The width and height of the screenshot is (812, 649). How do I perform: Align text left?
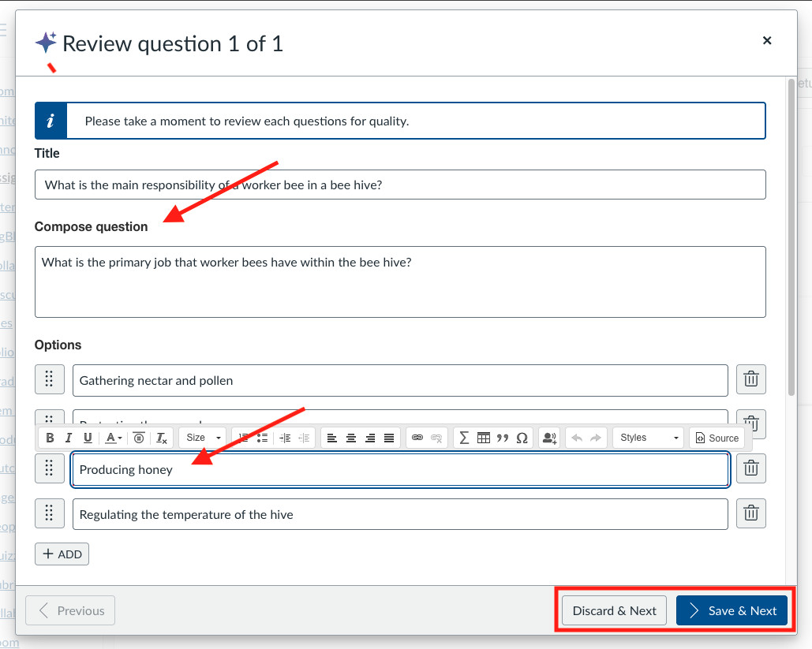(332, 438)
